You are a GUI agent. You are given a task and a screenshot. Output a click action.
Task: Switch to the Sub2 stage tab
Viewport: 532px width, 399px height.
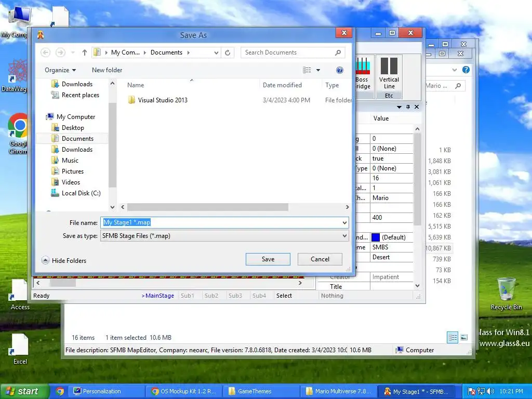(211, 296)
